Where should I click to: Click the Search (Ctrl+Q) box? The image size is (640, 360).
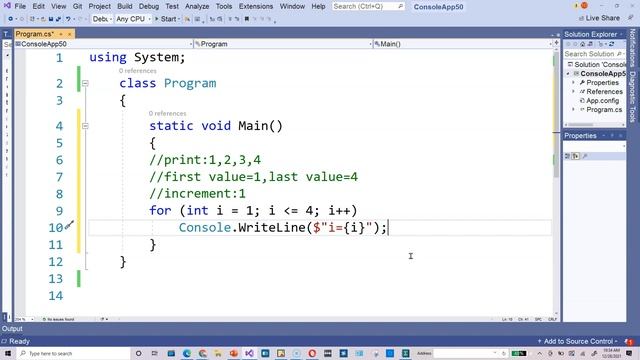tap(368, 7)
